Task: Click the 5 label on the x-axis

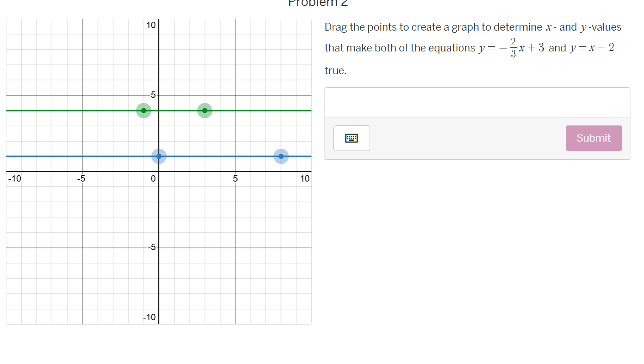Action: click(235, 179)
